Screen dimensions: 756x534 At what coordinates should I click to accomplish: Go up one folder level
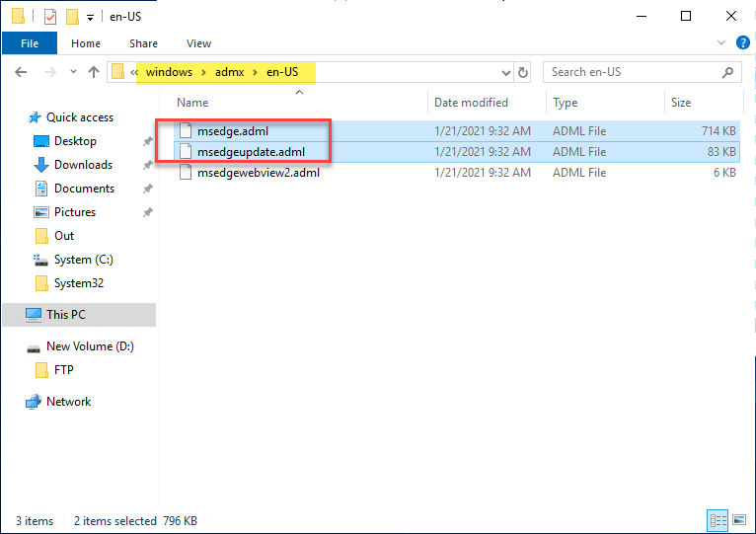point(94,72)
